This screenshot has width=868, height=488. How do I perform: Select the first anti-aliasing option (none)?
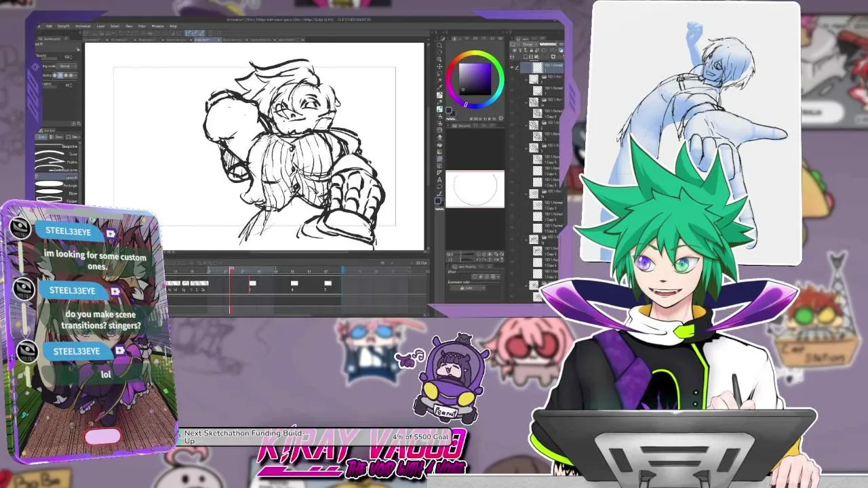(x=54, y=75)
